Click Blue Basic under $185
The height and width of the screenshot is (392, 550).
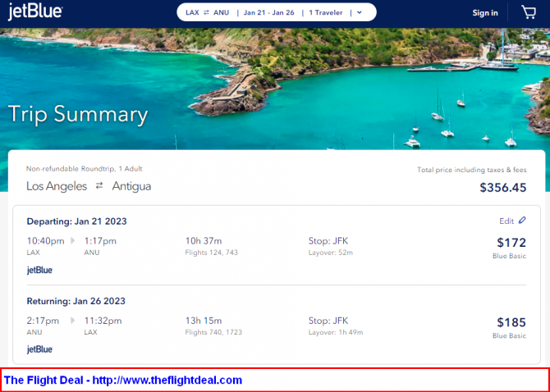click(509, 335)
